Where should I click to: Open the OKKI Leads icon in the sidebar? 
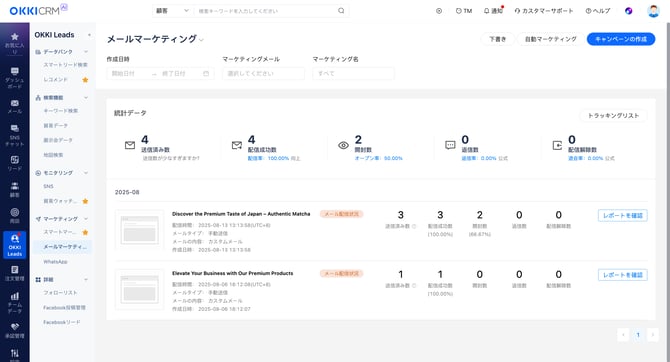coord(15,245)
